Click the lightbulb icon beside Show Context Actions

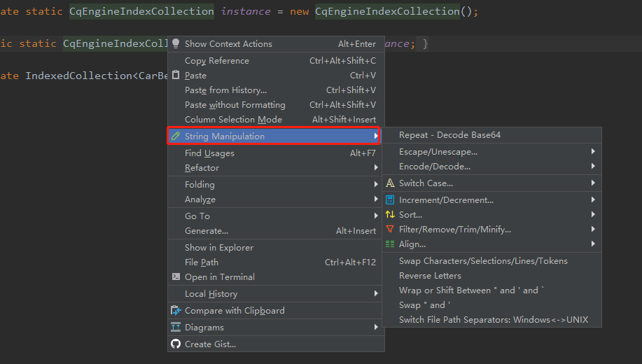point(176,43)
